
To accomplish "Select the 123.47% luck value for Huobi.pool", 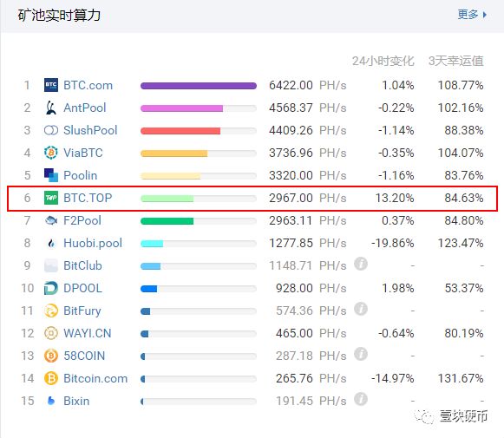I will (461, 243).
